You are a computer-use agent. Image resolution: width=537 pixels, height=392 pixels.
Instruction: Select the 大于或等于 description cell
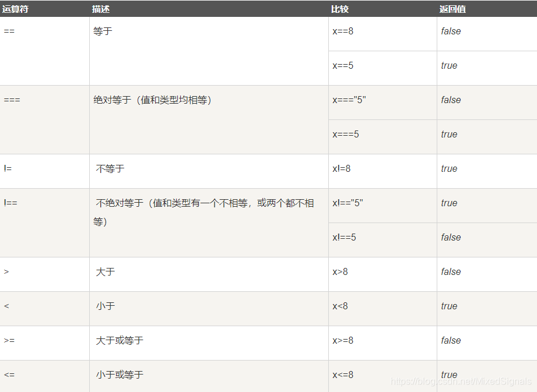pyautogui.click(x=209, y=342)
